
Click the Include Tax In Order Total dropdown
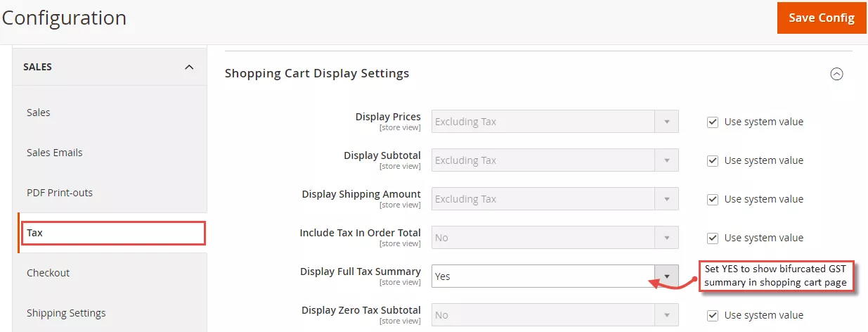click(x=555, y=238)
